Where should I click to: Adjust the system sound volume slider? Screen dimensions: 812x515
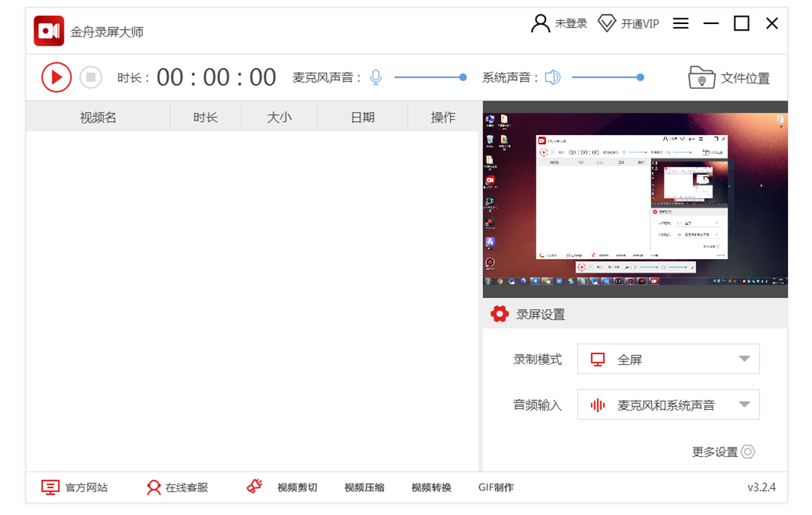[608, 78]
